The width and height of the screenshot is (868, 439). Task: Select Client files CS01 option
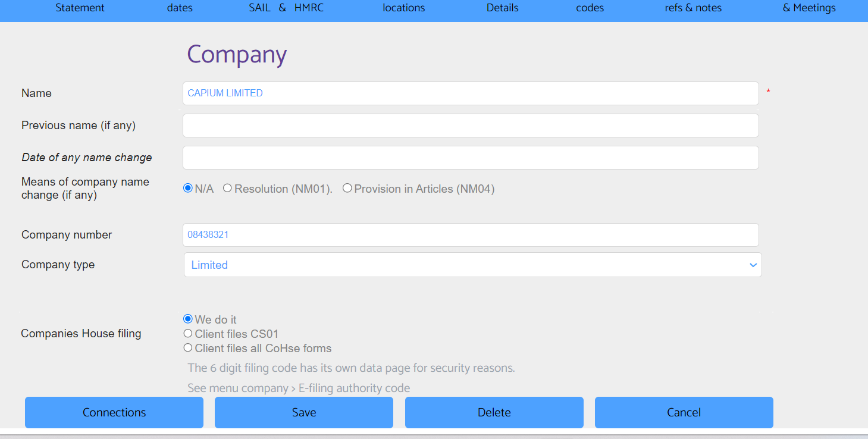[188, 334]
